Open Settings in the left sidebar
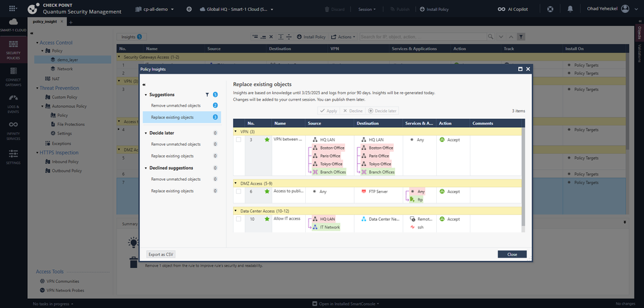Viewport: 644px width, 308px height. (13, 156)
